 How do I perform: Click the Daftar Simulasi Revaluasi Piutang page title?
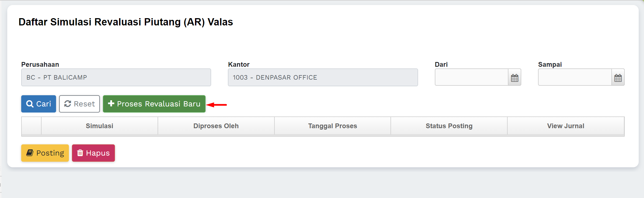[x=126, y=22]
